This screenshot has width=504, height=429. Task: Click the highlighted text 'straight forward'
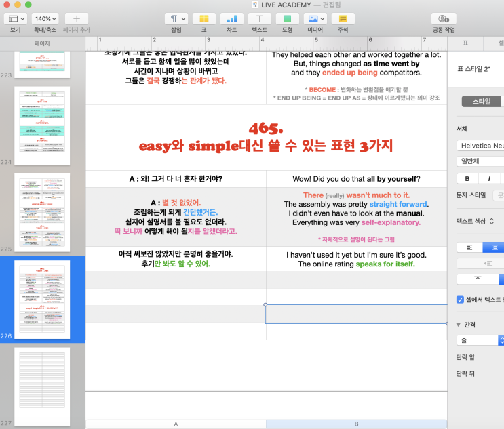pos(398,204)
